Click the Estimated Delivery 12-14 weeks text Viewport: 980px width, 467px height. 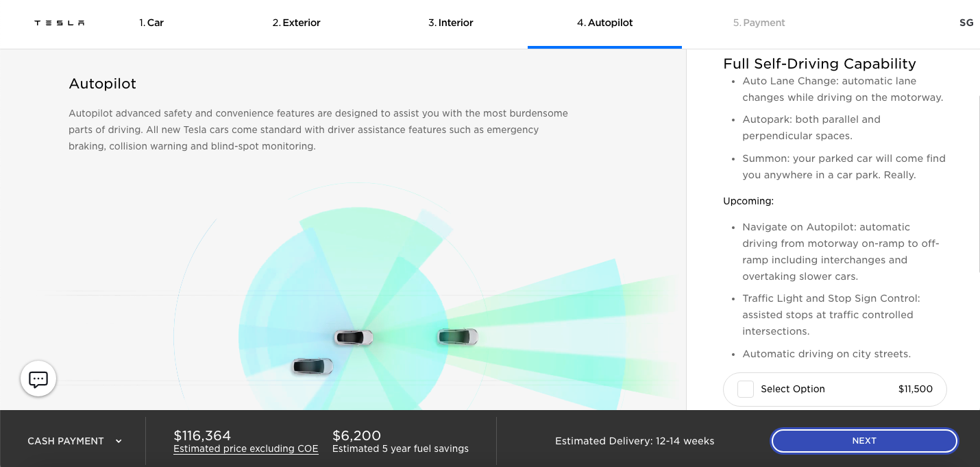point(635,441)
